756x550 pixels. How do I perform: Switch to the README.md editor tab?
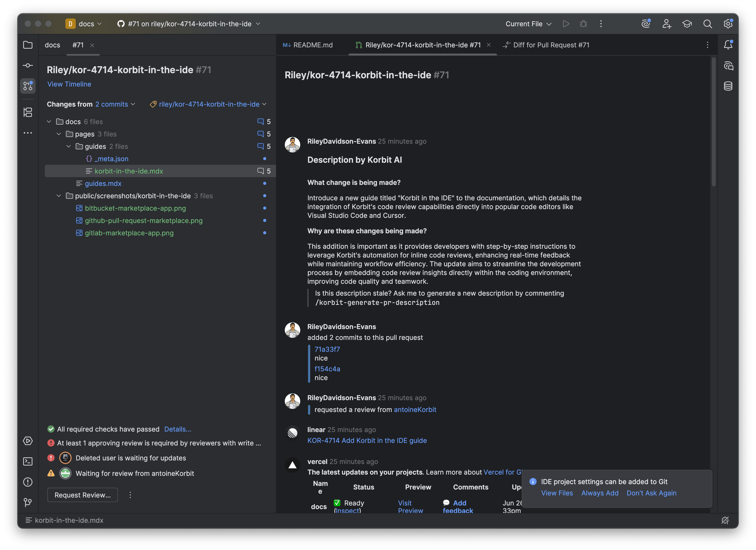tap(308, 45)
